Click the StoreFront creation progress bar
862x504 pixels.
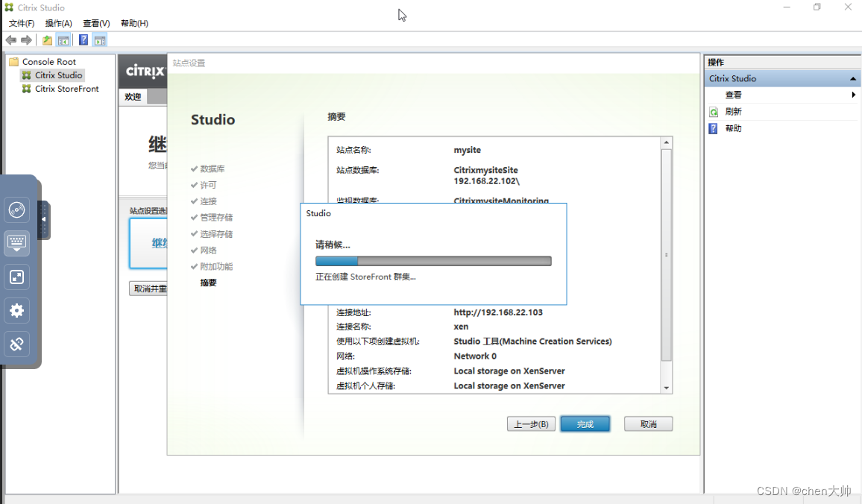433,261
